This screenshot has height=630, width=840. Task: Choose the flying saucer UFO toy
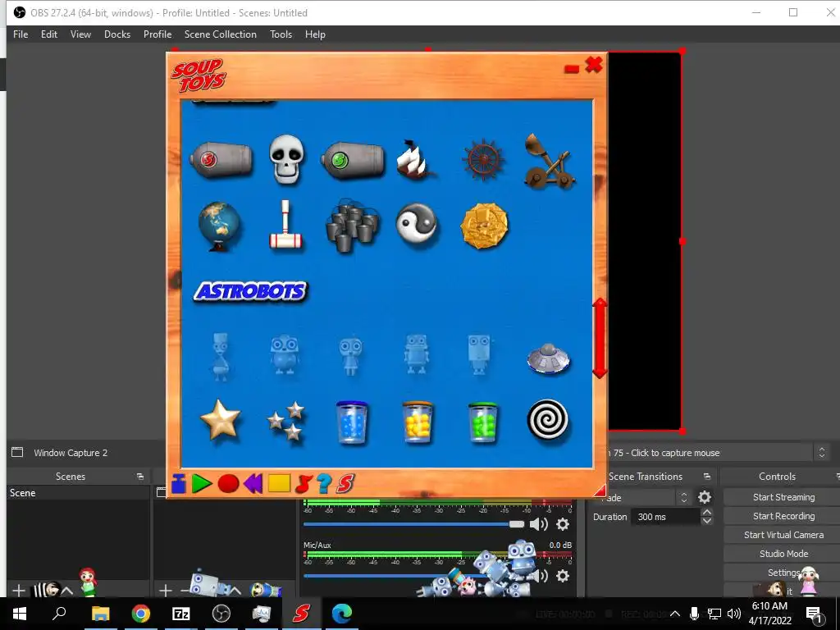click(548, 358)
